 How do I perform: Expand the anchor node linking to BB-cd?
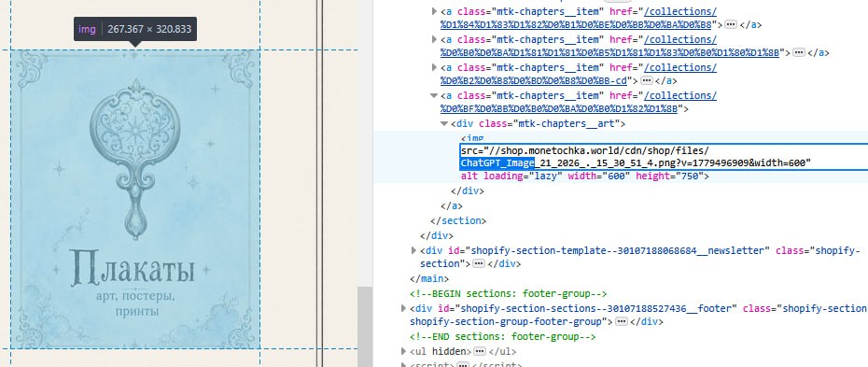tap(435, 67)
